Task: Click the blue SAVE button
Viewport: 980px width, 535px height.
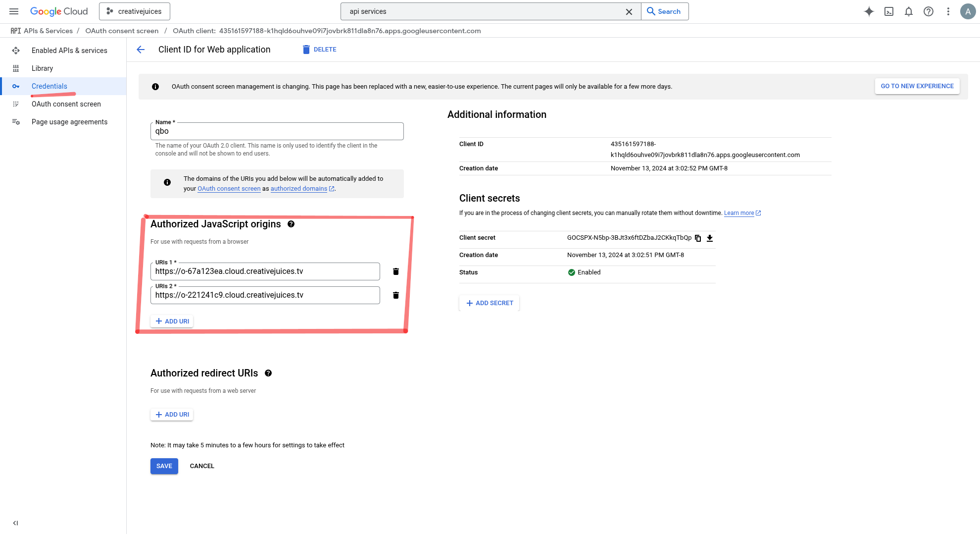Action: pos(164,466)
